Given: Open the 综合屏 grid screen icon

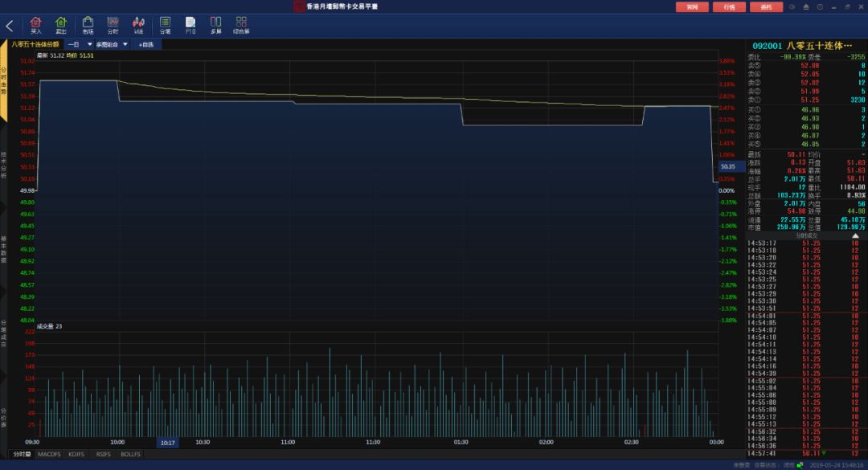Looking at the screenshot, I should (x=241, y=26).
